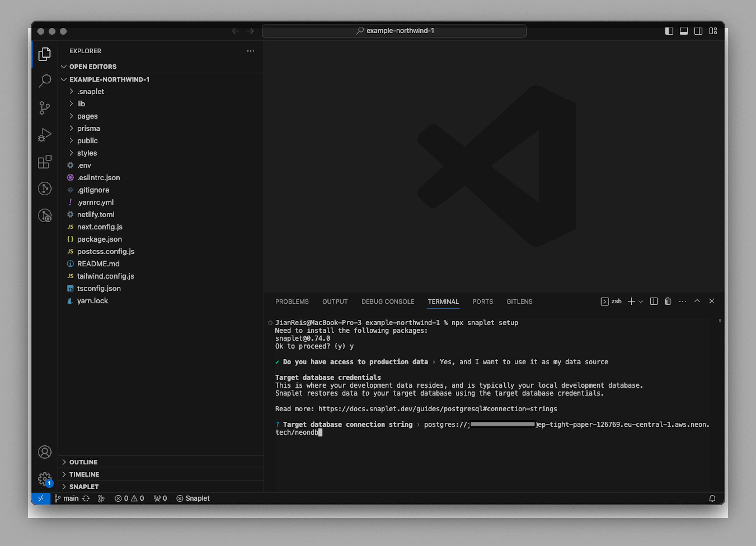The image size is (756, 546).
Task: Open the Search view icon
Action: pos(44,81)
